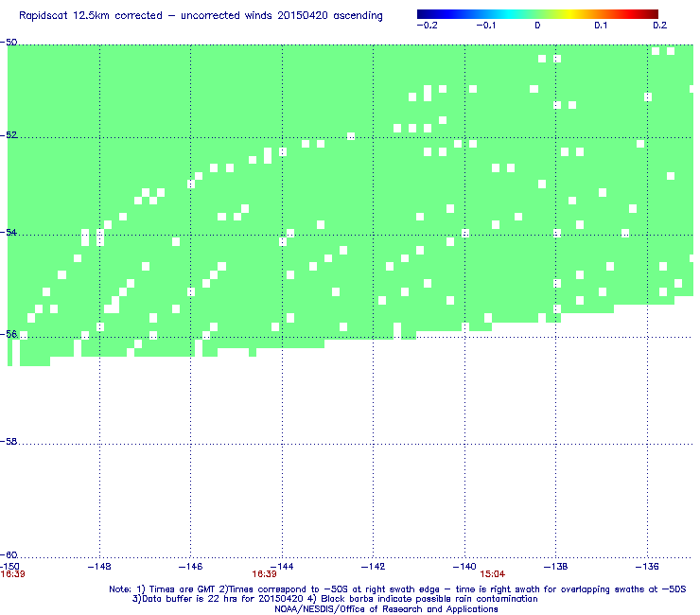Click longitude label '-138'

click(556, 567)
